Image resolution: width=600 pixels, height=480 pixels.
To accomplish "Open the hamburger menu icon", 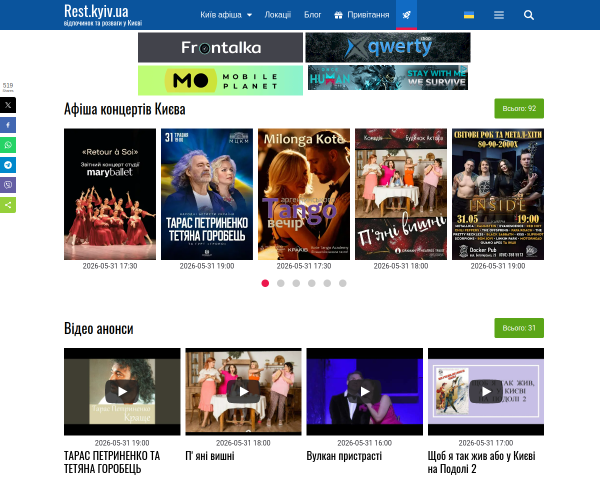I will point(499,15).
